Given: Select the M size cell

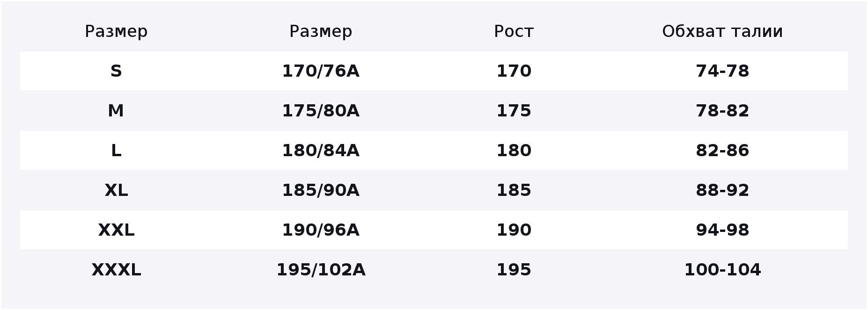Looking at the screenshot, I should coord(116,111).
